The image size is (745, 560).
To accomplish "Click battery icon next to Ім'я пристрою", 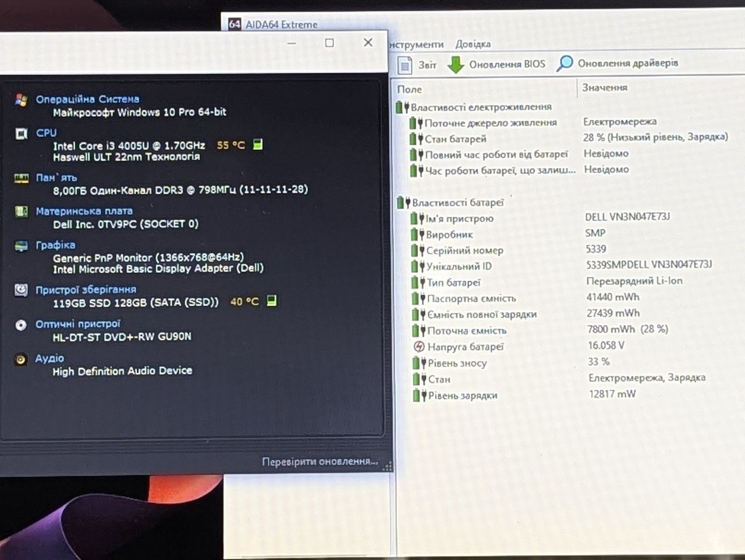I will pos(417,219).
